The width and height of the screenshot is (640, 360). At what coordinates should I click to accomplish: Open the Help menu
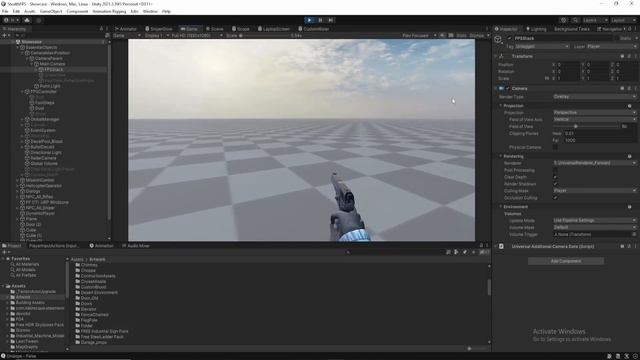point(166,11)
